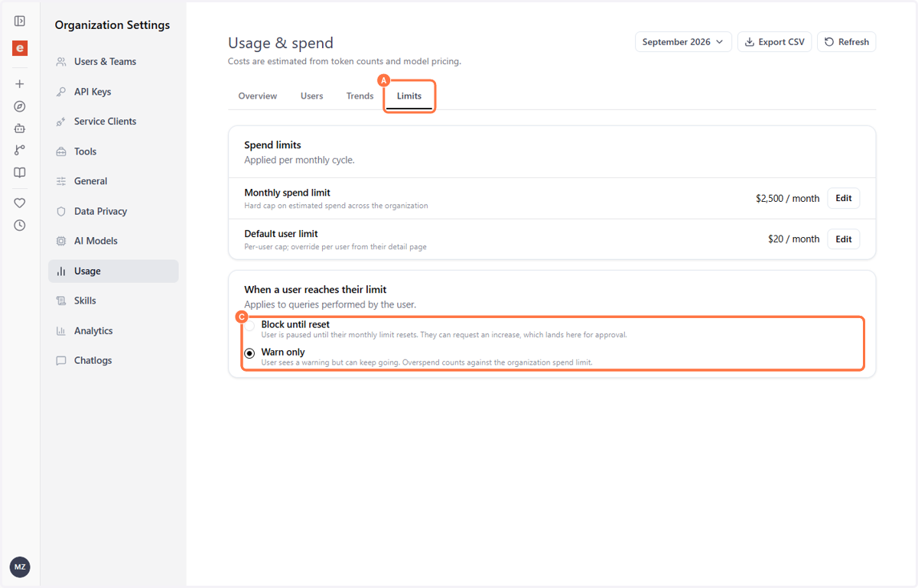Screen dimensions: 918x588
Task: Click the Chatlogs speech bubble icon
Action: (61, 361)
